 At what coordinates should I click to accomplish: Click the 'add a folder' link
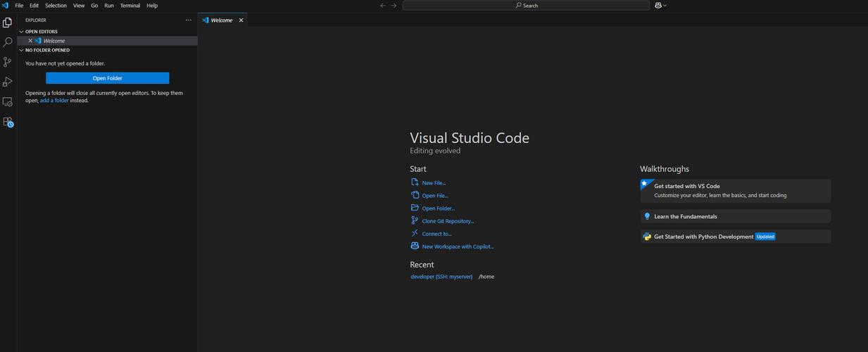coord(54,101)
